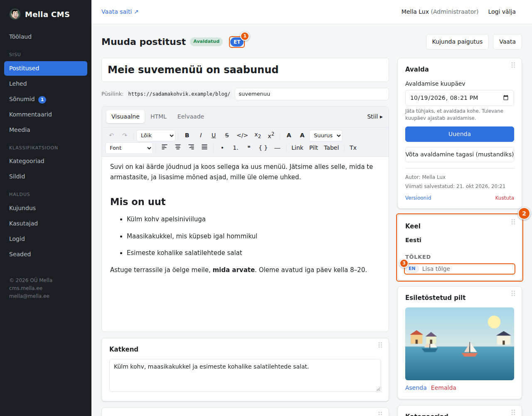Insert inline code with </> button
This screenshot has width=532, height=416.
242,135
